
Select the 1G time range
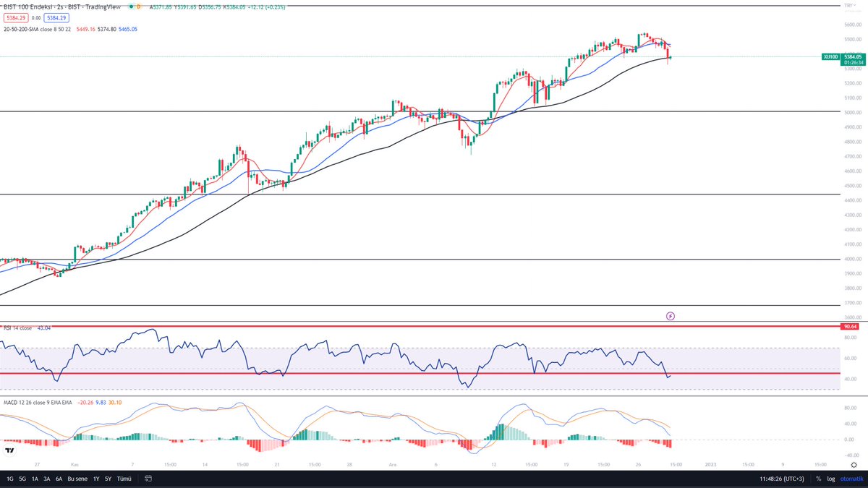pyautogui.click(x=10, y=479)
